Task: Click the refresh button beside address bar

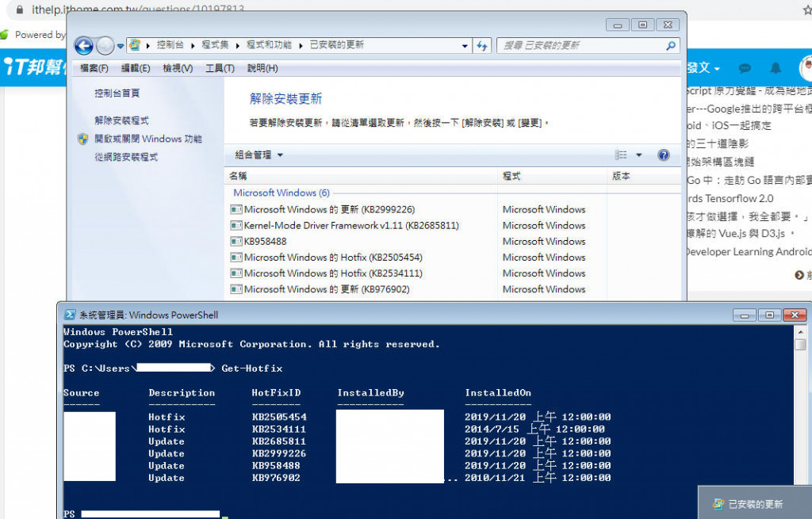Action: coord(482,46)
